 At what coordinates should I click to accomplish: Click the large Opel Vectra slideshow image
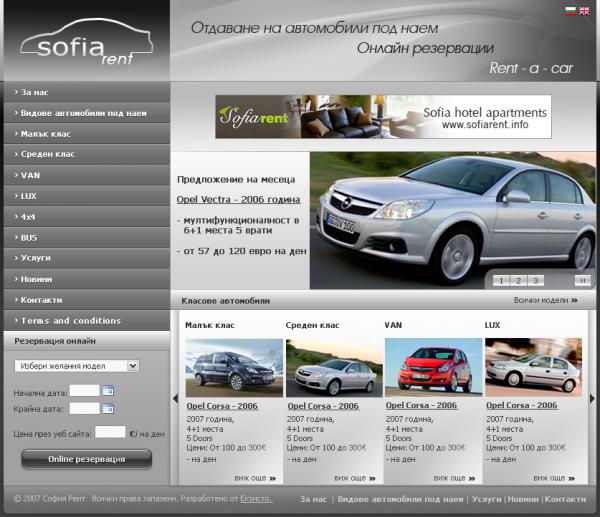453,220
